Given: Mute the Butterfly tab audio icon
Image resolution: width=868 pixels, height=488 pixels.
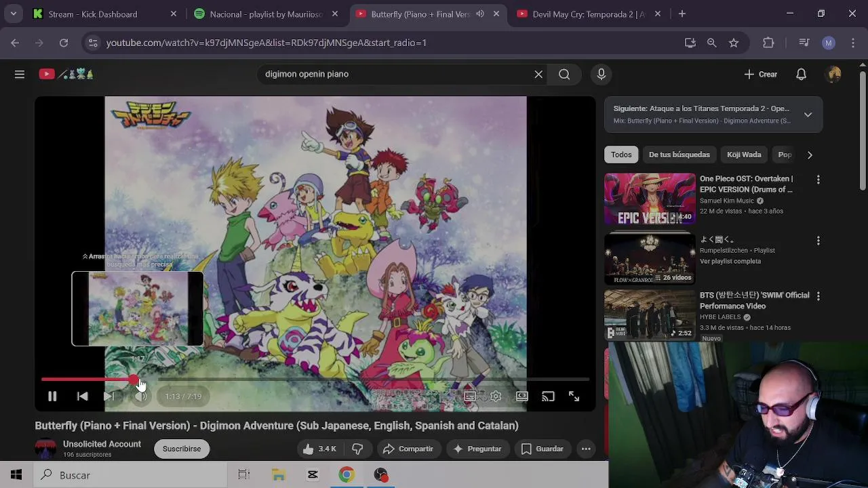Looking at the screenshot, I should point(480,14).
